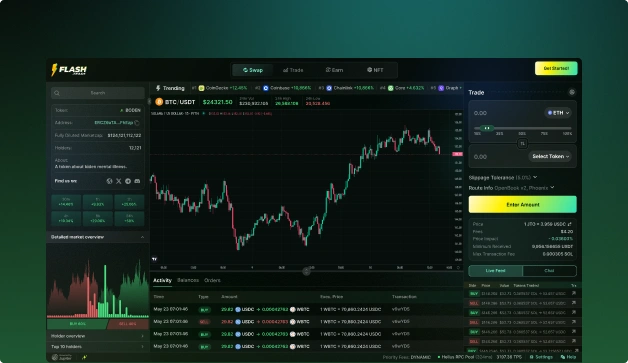
Task: Open the X (Twitter) social icon
Action: click(119, 181)
